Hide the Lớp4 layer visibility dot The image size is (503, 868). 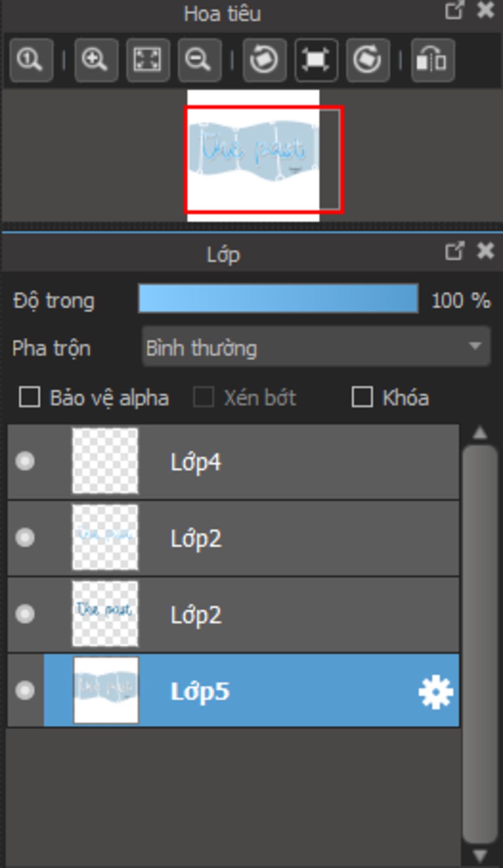click(25, 461)
